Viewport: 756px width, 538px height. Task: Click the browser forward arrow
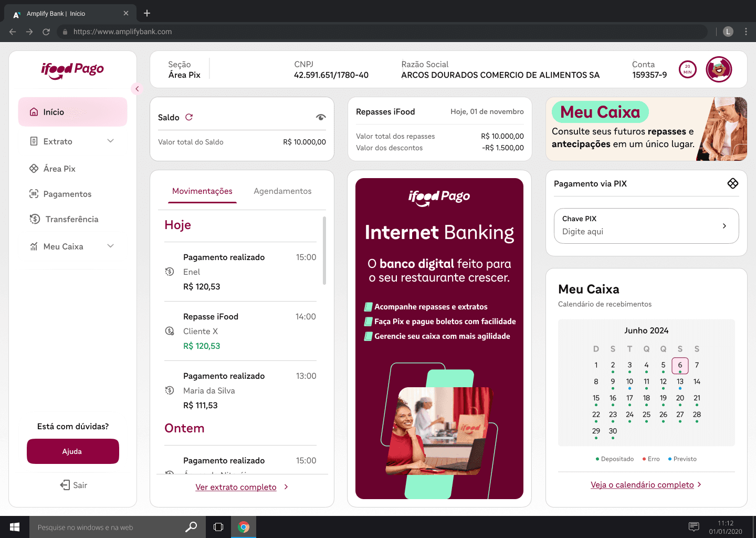29,32
